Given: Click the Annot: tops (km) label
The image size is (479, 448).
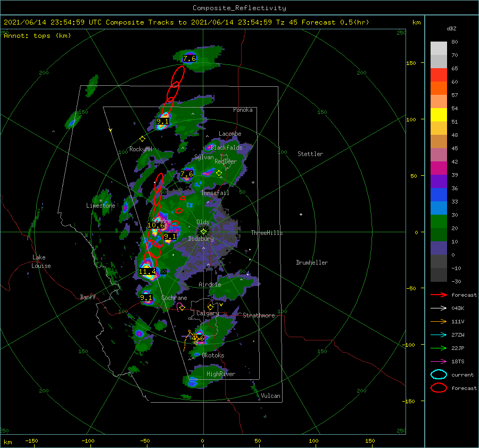Looking at the screenshot, I should click(x=37, y=36).
